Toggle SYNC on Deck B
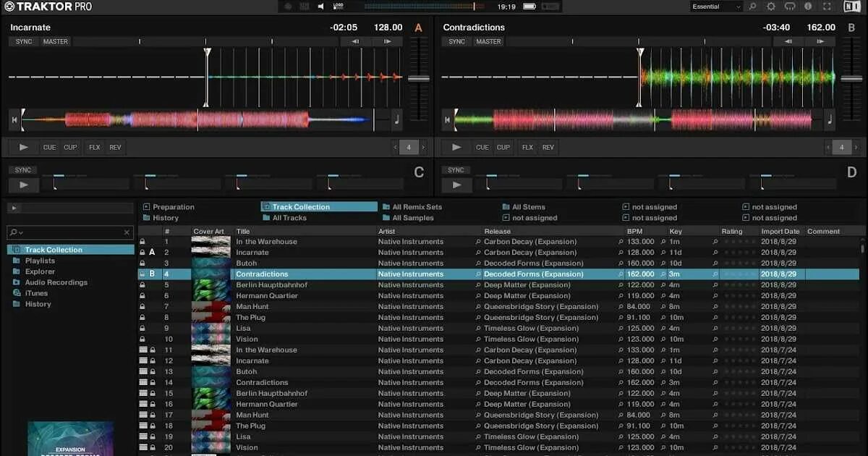This screenshot has width=868, height=456. tap(456, 41)
